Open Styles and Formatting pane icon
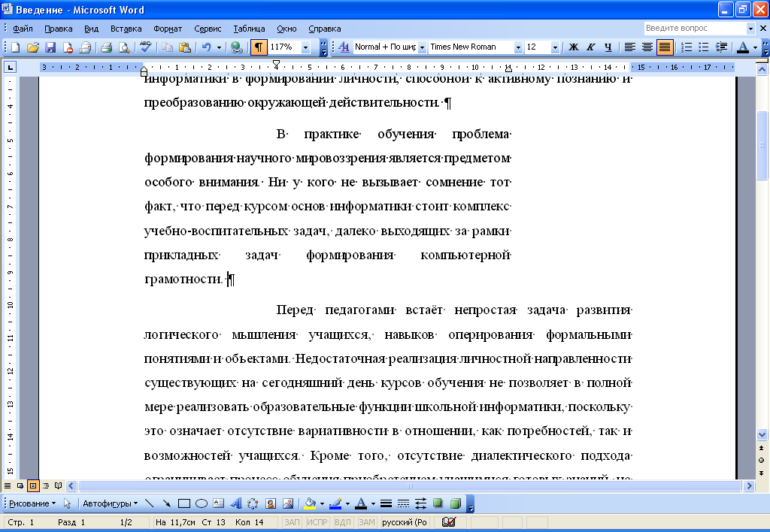Viewport: 770px width, 532px height. 344,47
